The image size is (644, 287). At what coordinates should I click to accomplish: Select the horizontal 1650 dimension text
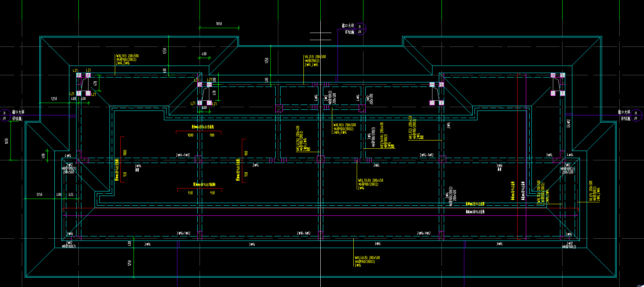[219, 24]
